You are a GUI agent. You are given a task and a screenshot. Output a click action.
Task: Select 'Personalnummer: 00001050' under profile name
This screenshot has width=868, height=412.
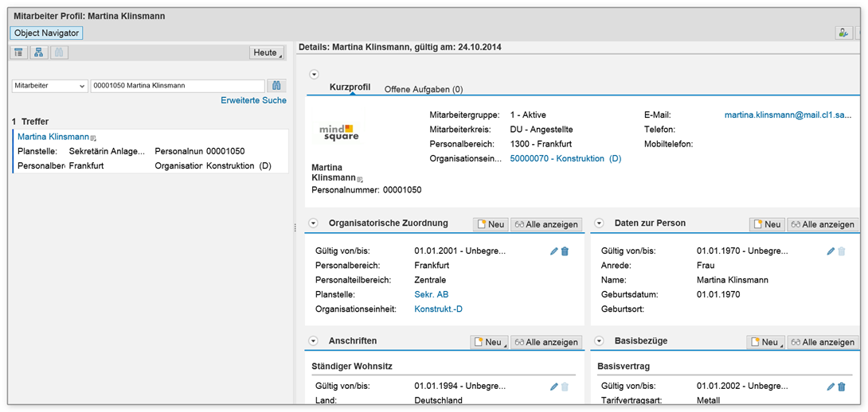[366, 190]
